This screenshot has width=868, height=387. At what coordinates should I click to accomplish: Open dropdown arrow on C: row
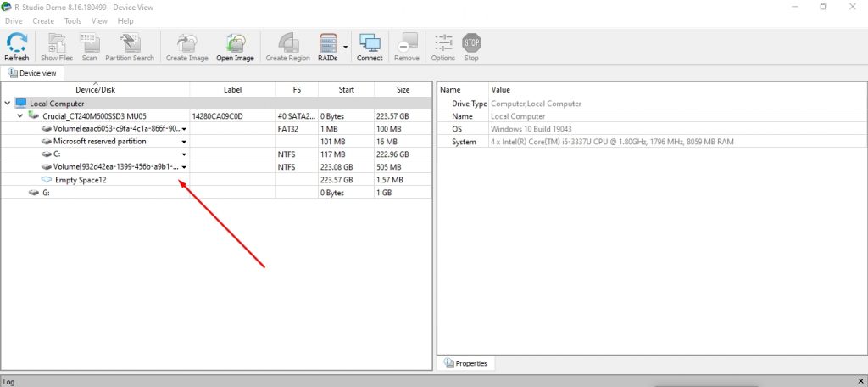tap(184, 154)
